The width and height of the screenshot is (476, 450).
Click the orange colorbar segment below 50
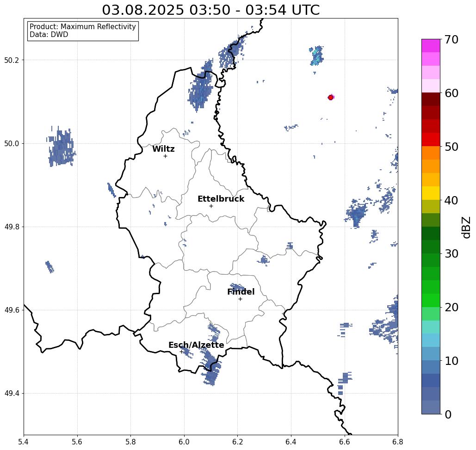pyautogui.click(x=431, y=153)
